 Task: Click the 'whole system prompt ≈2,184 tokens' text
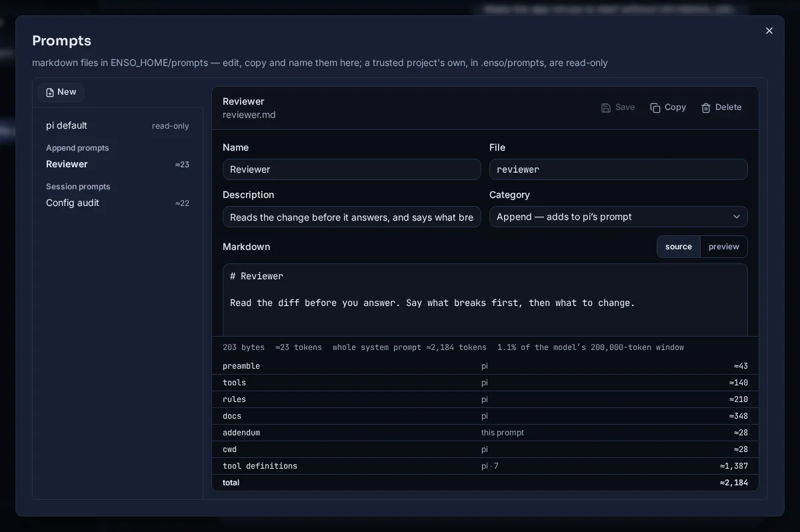(x=409, y=347)
